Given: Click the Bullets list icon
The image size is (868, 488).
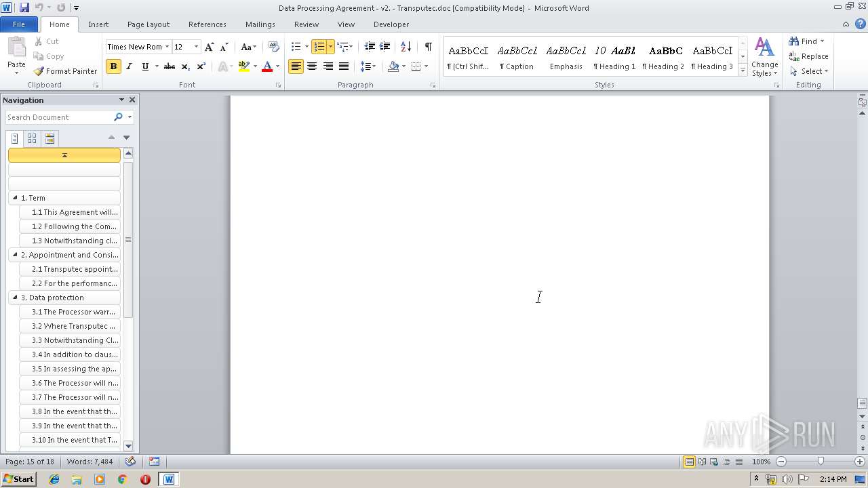Looking at the screenshot, I should click(x=296, y=47).
